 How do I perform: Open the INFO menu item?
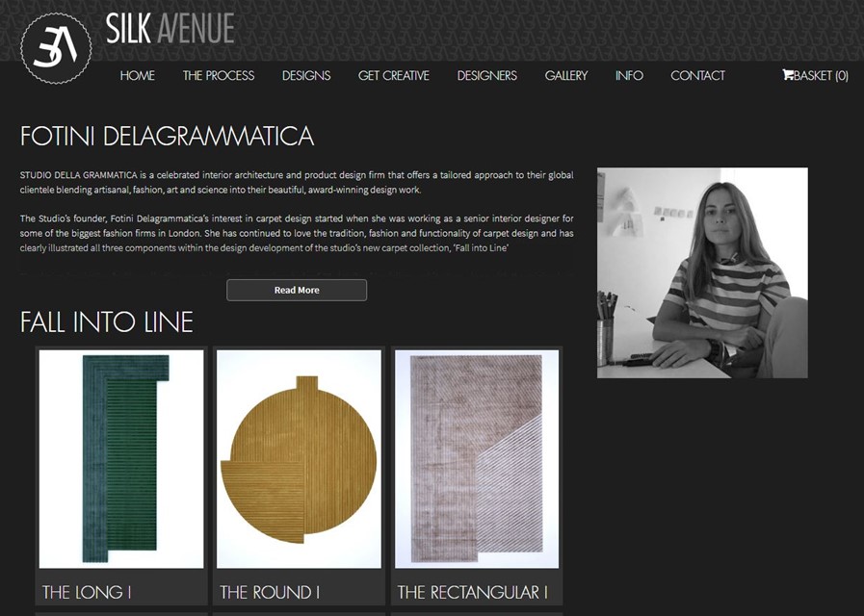point(629,75)
